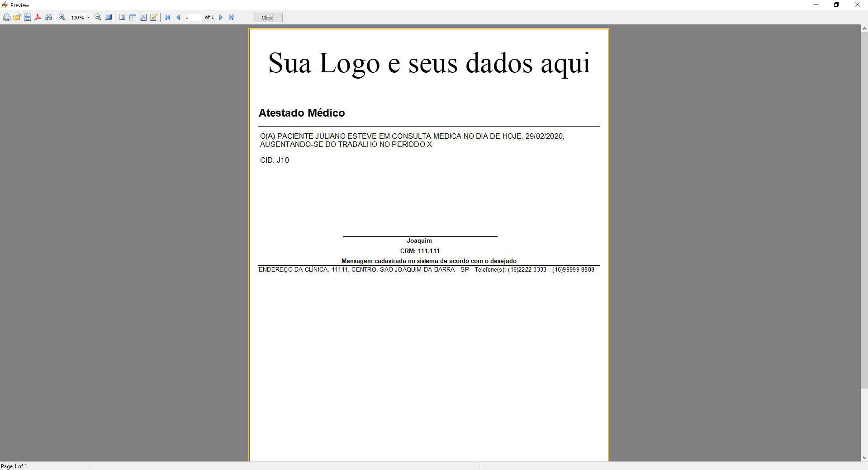Click the Close button in the toolbar
This screenshot has width=868, height=470.
(267, 18)
